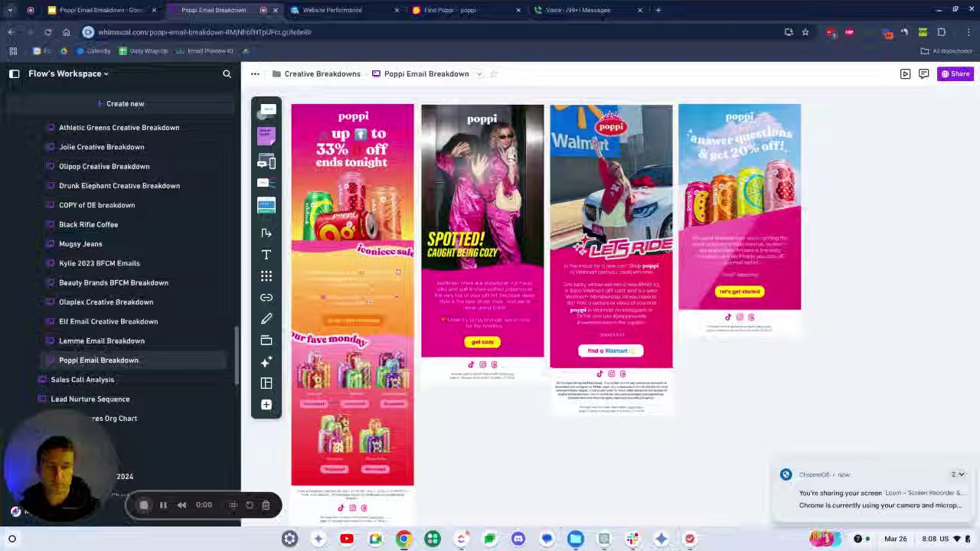Viewport: 980px width, 551px height.
Task: Delete the Loom recording with trash icon
Action: point(266,505)
